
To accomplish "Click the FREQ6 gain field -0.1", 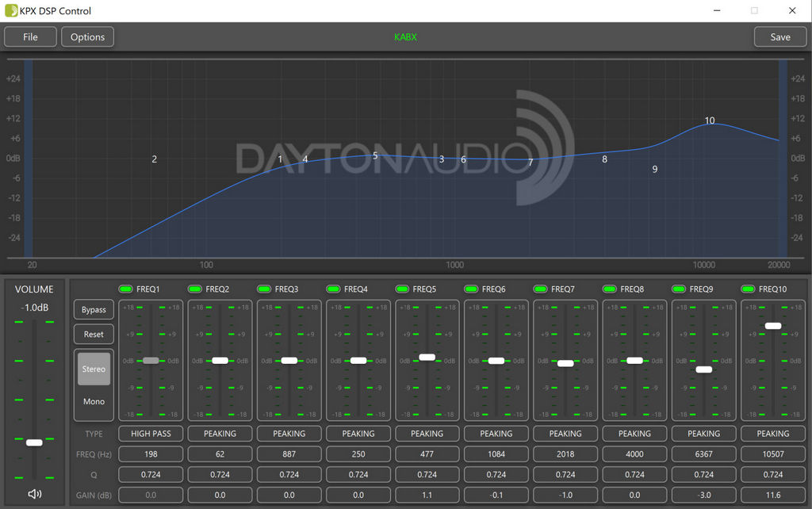I will coord(496,495).
